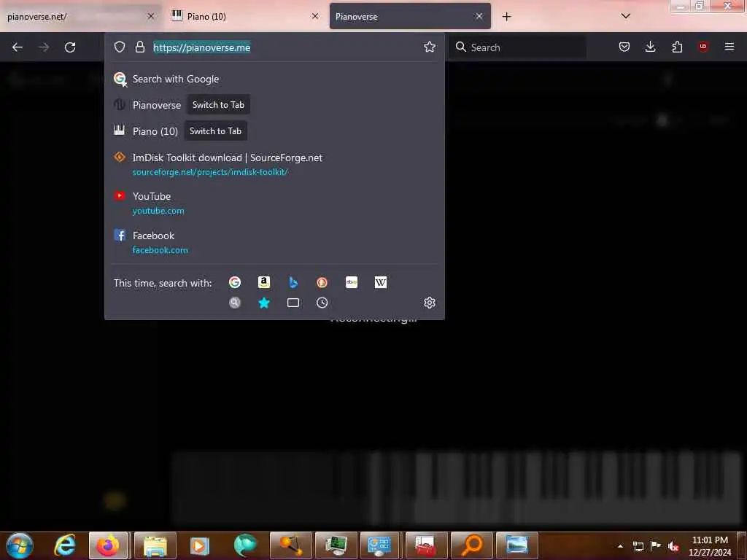The width and height of the screenshot is (747, 560).
Task: Show hidden system tray icons
Action: pos(620,546)
